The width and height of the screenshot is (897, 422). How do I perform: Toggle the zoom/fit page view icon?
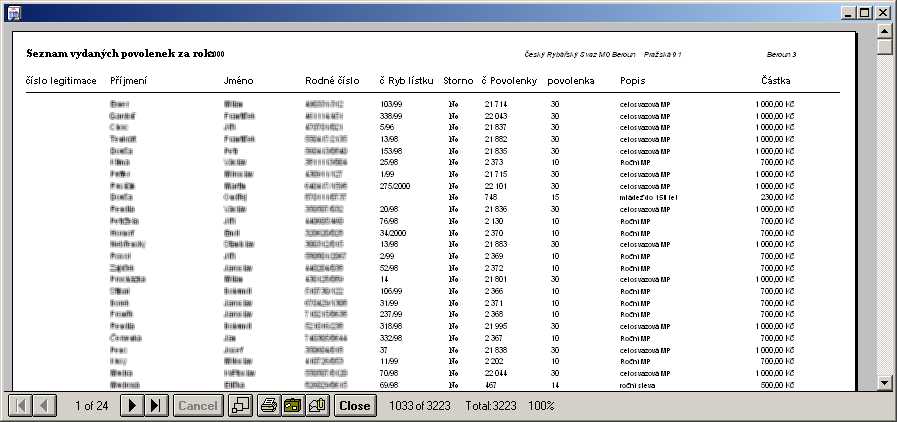[240, 405]
